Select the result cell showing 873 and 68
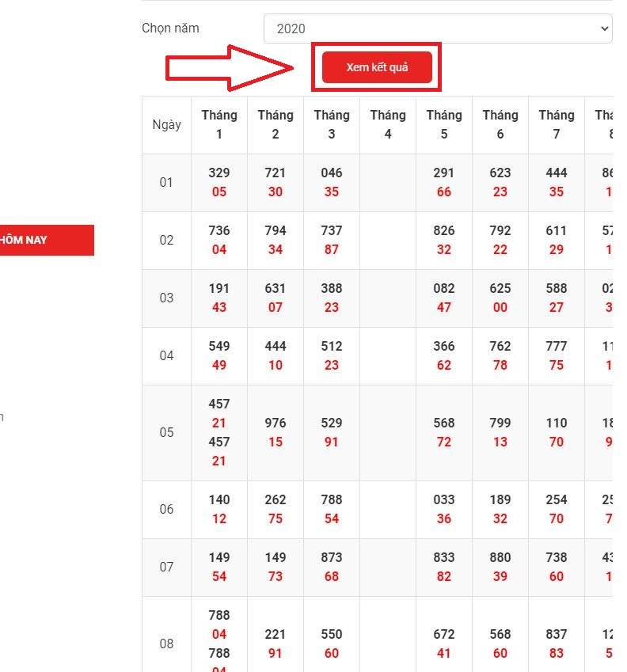 pos(332,567)
